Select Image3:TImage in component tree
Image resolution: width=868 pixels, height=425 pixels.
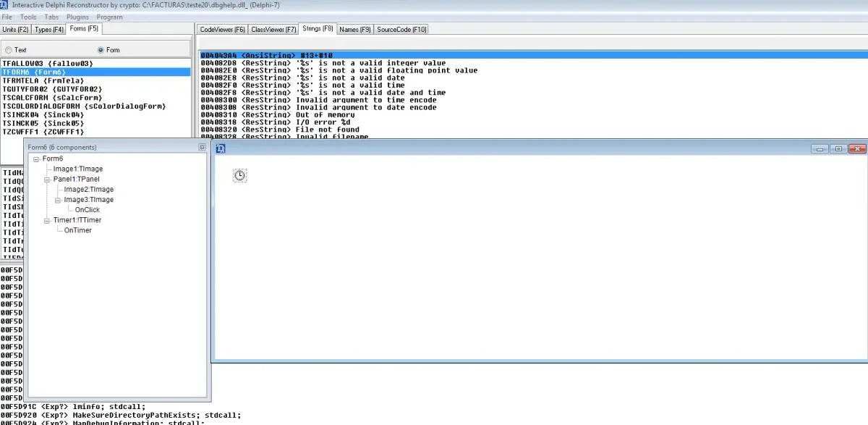[89, 199]
